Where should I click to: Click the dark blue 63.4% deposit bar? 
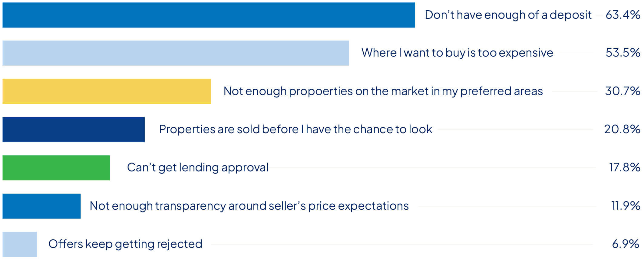[x=209, y=15]
